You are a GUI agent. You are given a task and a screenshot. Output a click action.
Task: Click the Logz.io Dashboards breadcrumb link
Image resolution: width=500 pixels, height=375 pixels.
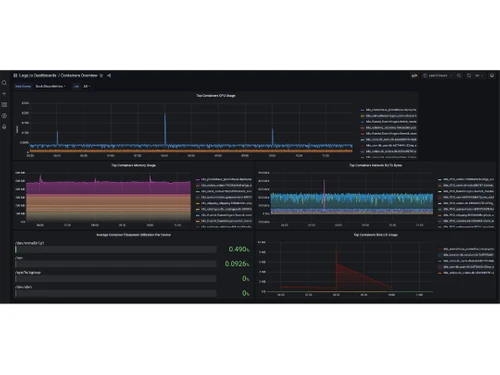(x=38, y=76)
